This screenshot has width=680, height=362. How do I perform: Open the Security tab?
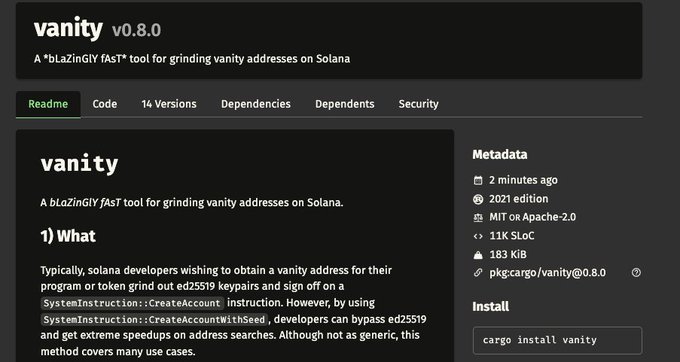point(418,104)
